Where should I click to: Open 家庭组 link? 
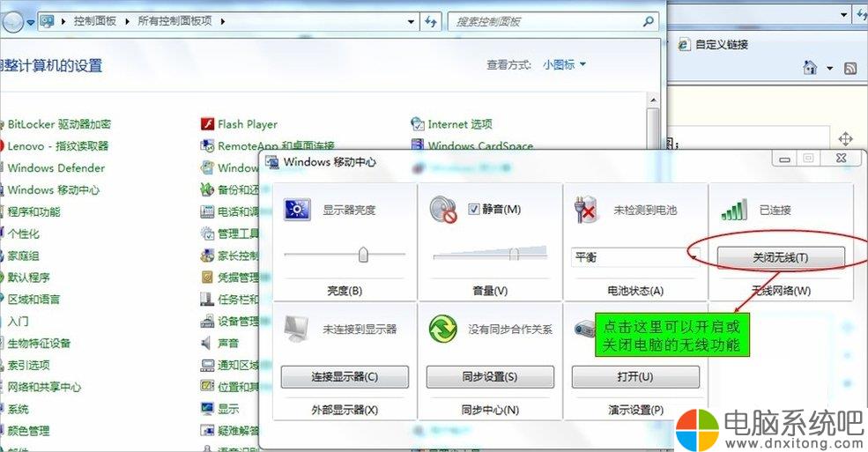(x=23, y=256)
